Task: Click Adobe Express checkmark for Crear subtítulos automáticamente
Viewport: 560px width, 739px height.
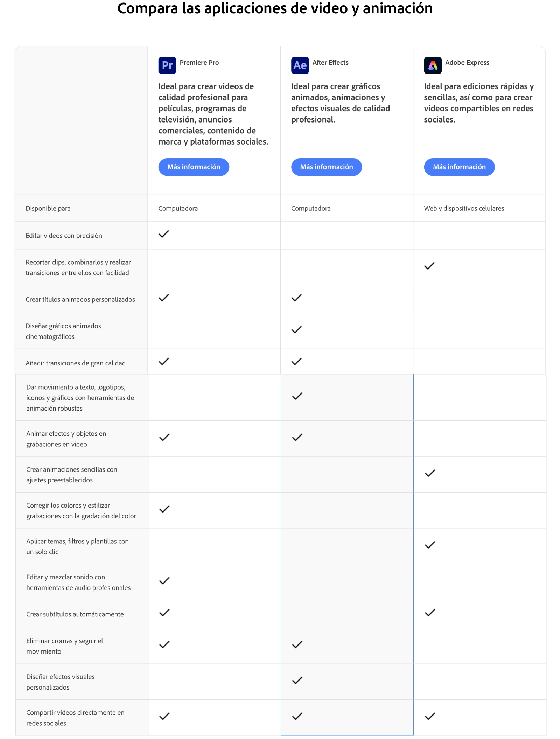Action: tap(430, 613)
